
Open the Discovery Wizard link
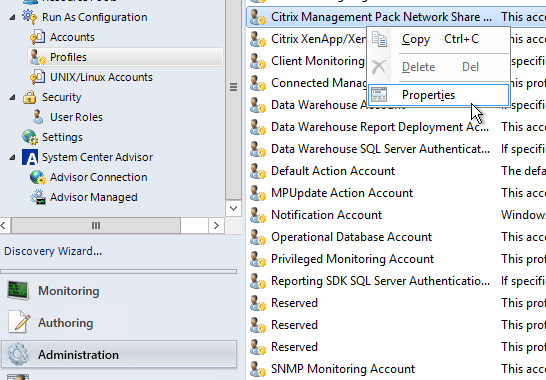click(x=53, y=251)
